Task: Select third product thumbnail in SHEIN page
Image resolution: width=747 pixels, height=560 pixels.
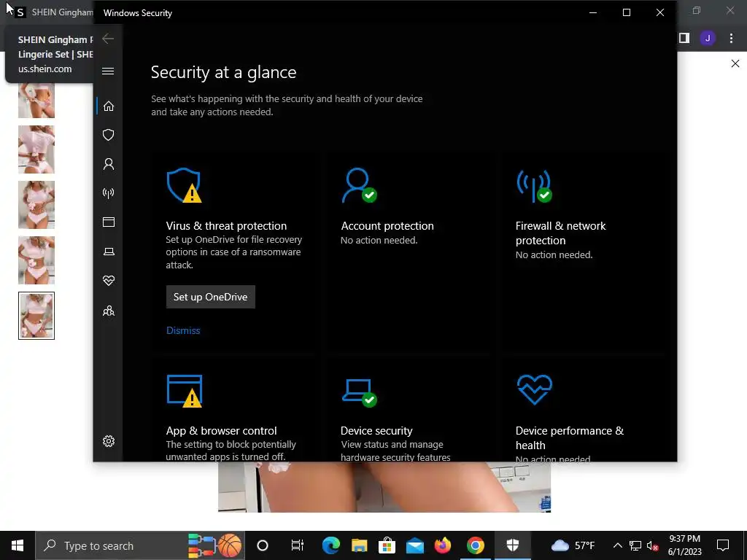Action: pyautogui.click(x=36, y=205)
